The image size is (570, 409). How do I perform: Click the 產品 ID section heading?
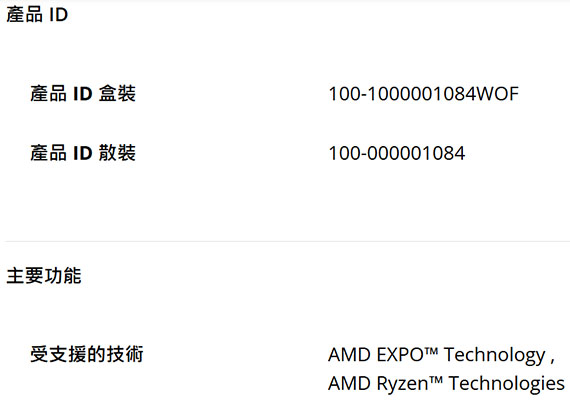pyautogui.click(x=37, y=15)
